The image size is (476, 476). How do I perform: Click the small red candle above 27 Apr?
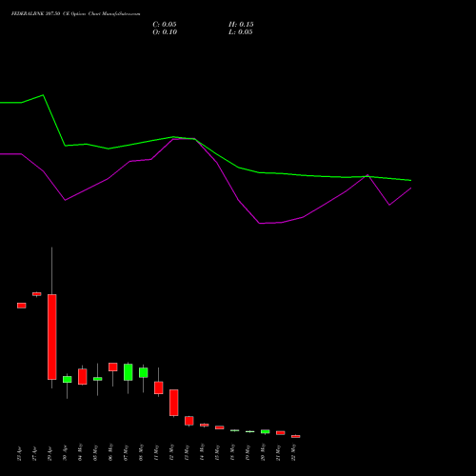37,294
